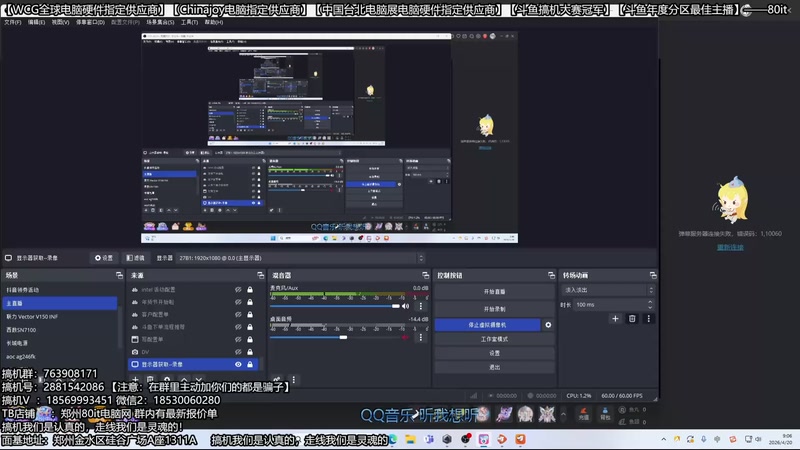Show the 写配置单 source
This screenshot has height=450, width=800.
238,339
